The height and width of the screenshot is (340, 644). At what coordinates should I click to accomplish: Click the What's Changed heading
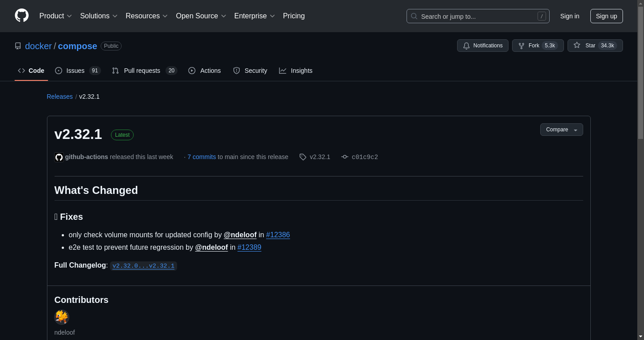tap(96, 190)
